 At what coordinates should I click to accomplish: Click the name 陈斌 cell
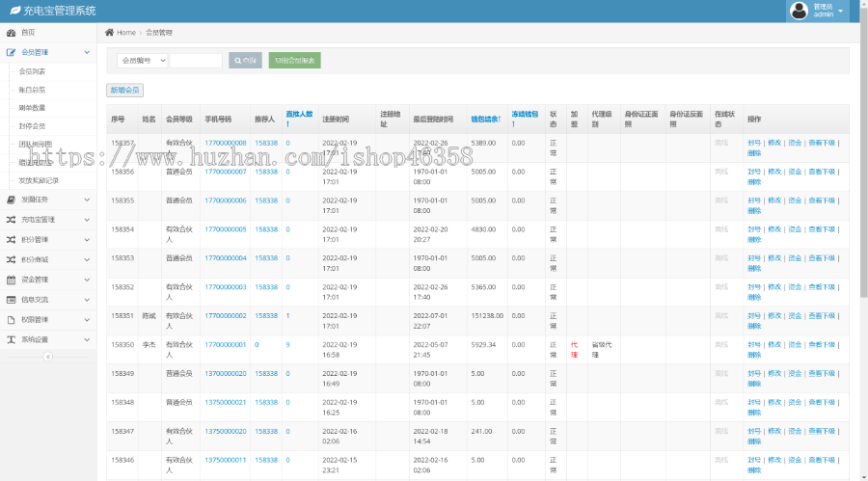coord(149,315)
